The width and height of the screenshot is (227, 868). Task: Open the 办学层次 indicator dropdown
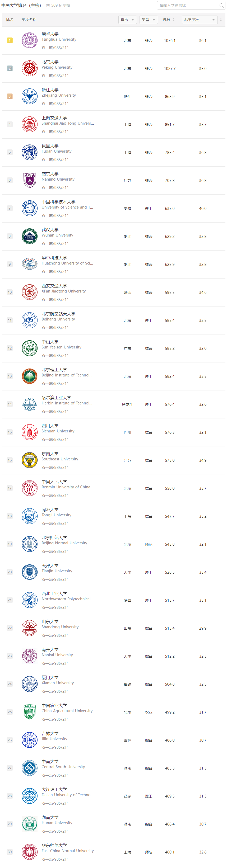point(199,20)
